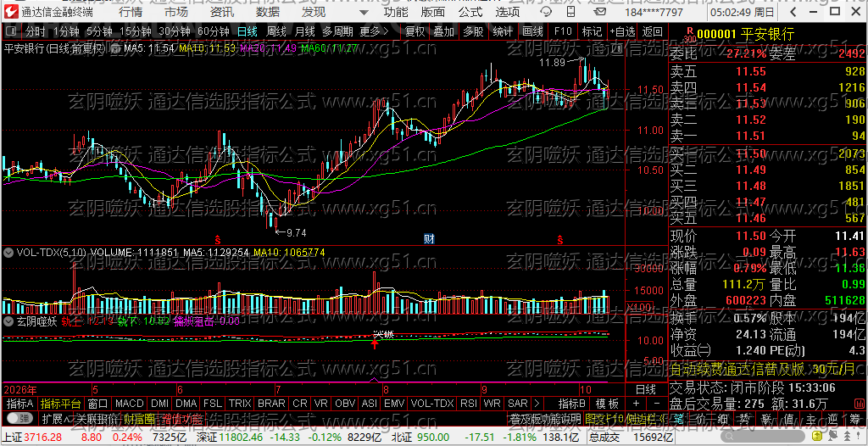Switch to 1分钟 chart period
Viewport: 868px width, 446px height.
(x=67, y=31)
